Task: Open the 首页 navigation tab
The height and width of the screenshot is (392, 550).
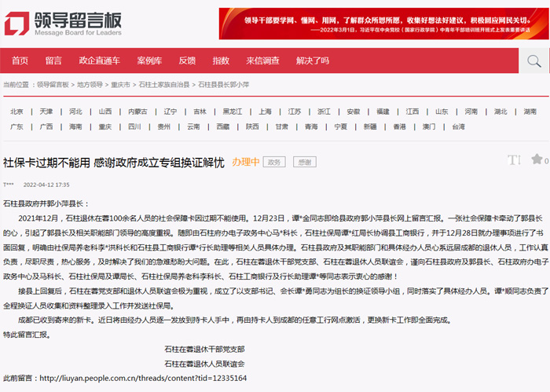Action: 20,61
